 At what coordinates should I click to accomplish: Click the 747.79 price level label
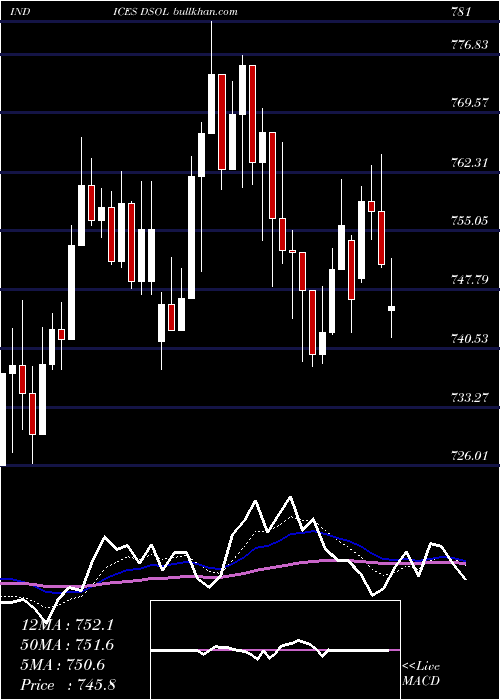click(x=470, y=280)
